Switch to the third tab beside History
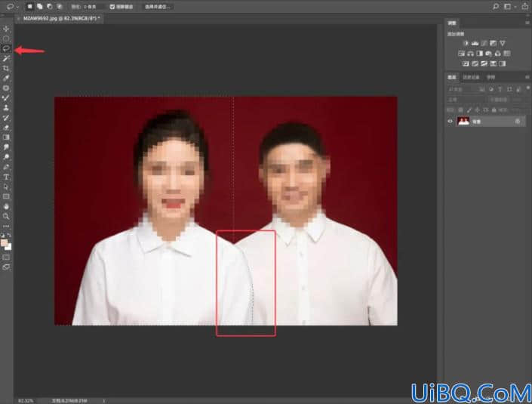 coord(491,78)
